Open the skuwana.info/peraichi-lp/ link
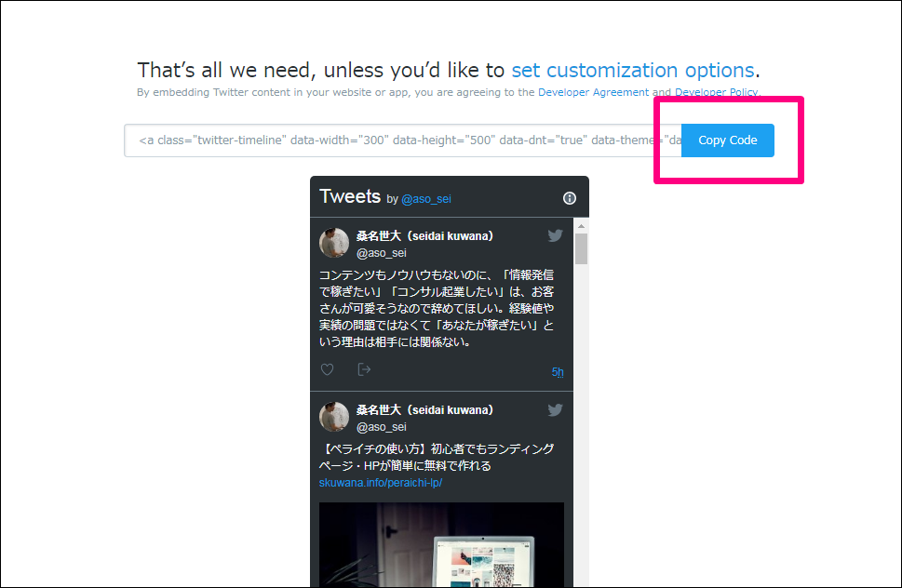Viewport: 902px width, 588px height. coord(380,483)
